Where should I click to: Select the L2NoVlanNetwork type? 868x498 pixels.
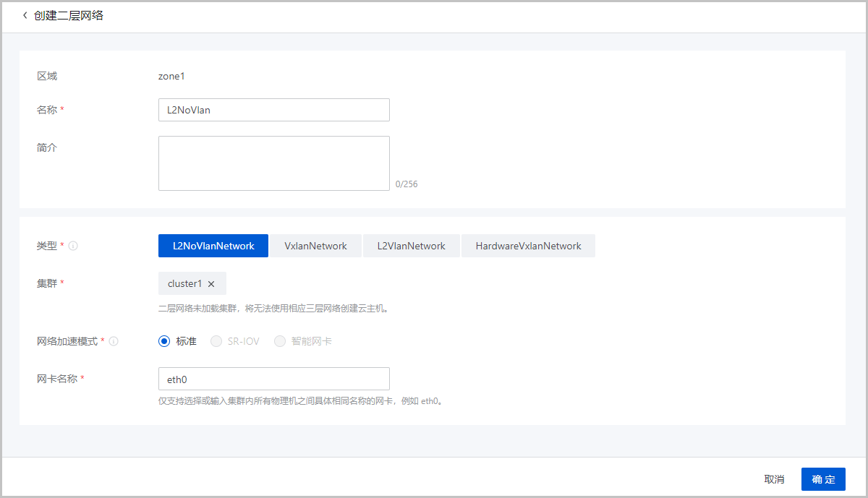tap(213, 246)
